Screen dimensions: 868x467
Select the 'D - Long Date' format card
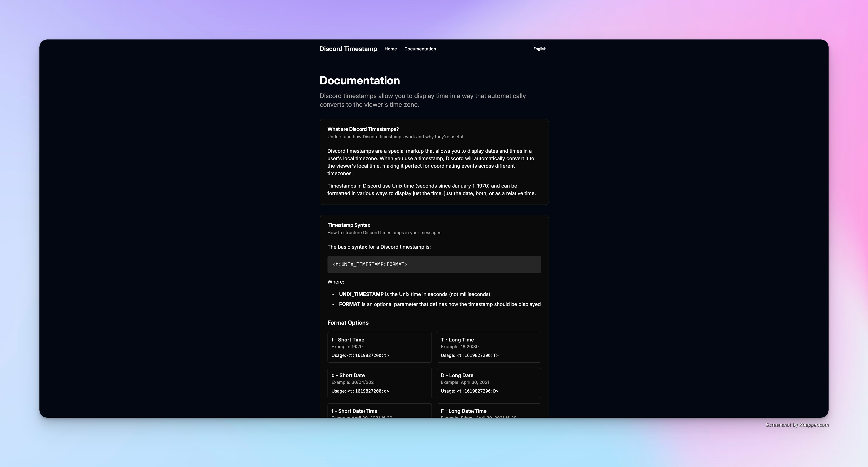(489, 383)
